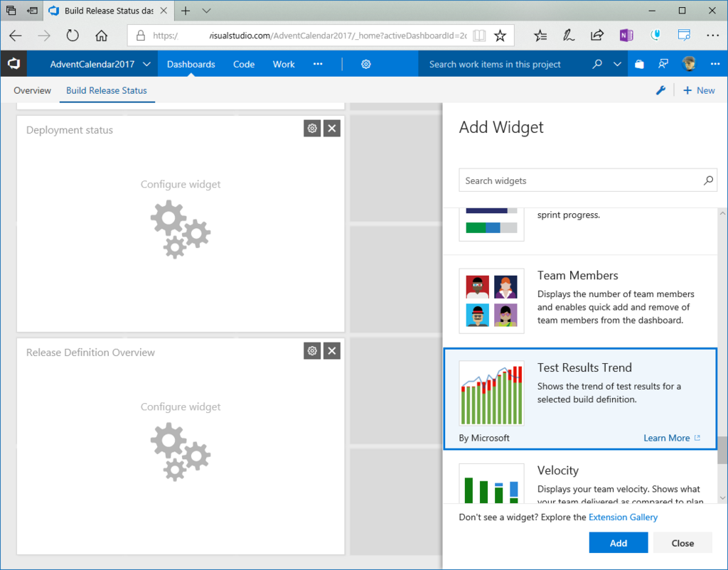The height and width of the screenshot is (570, 728).
Task: Click the Share page icon
Action: coord(597,36)
